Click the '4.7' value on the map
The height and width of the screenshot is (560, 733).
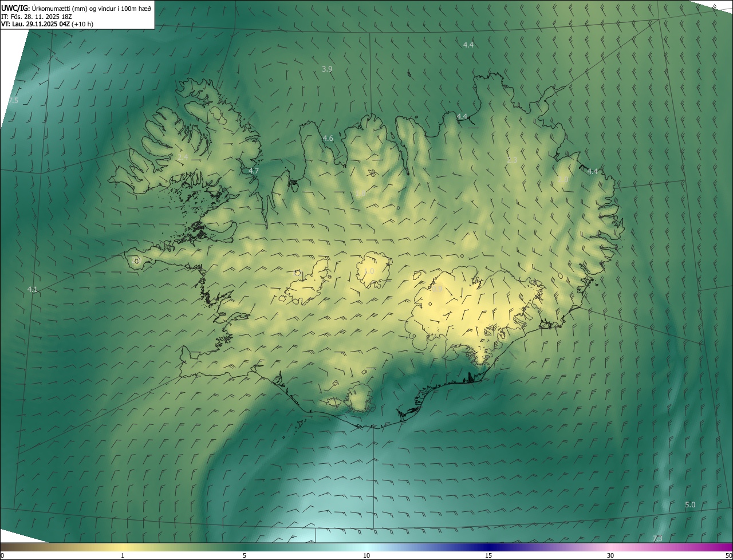point(254,171)
